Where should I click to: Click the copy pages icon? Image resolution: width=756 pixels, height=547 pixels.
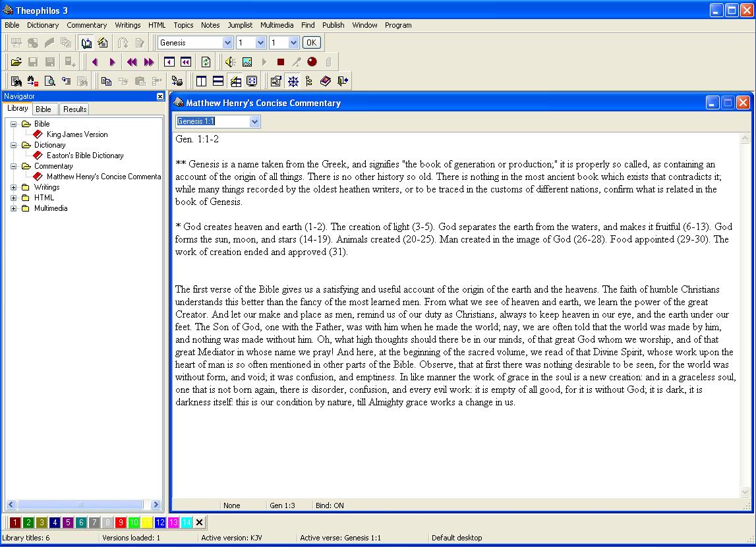pos(107,81)
